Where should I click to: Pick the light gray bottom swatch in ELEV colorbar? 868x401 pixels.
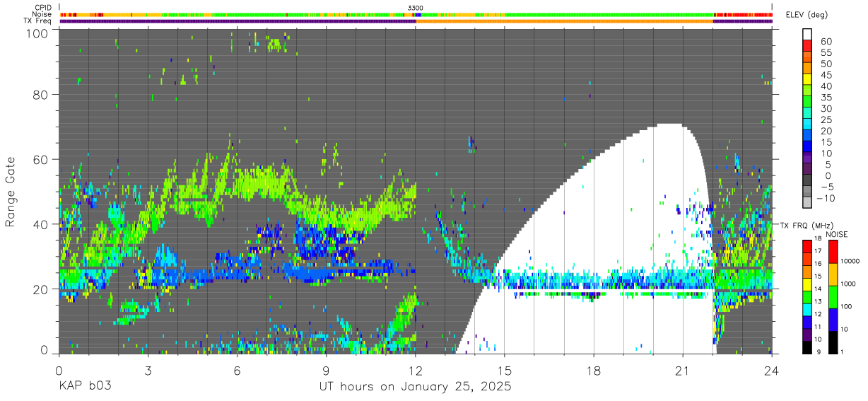click(807, 203)
